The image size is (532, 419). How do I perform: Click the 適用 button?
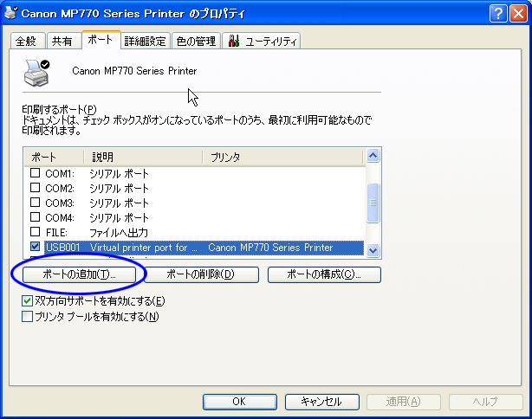click(404, 402)
